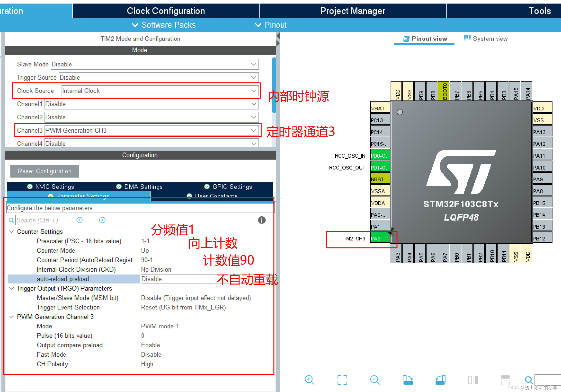The height and width of the screenshot is (392, 561).
Task: Rotate the chip counterclockwise
Action: click(440, 380)
